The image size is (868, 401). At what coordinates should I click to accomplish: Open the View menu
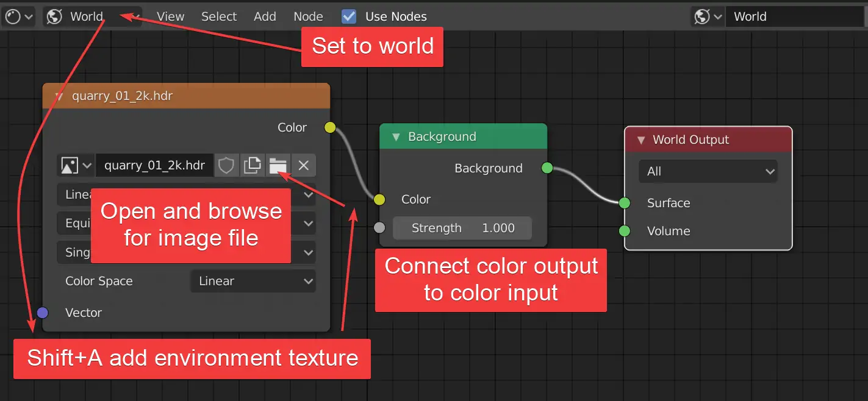(x=170, y=16)
